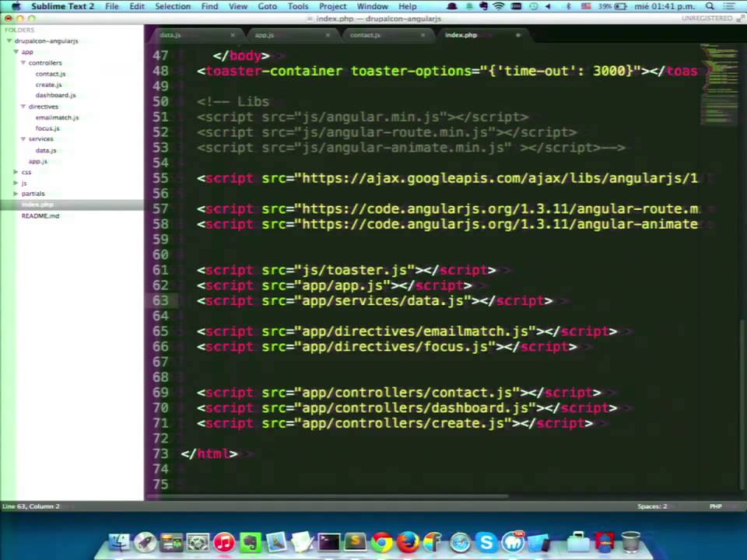
Task: Collapse the controllers folder
Action: coord(23,63)
